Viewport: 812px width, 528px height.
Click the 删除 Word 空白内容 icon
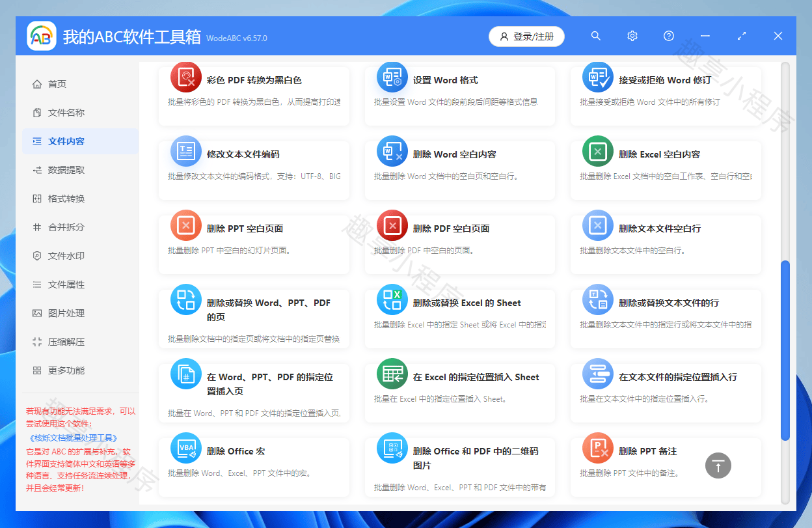tap(392, 152)
